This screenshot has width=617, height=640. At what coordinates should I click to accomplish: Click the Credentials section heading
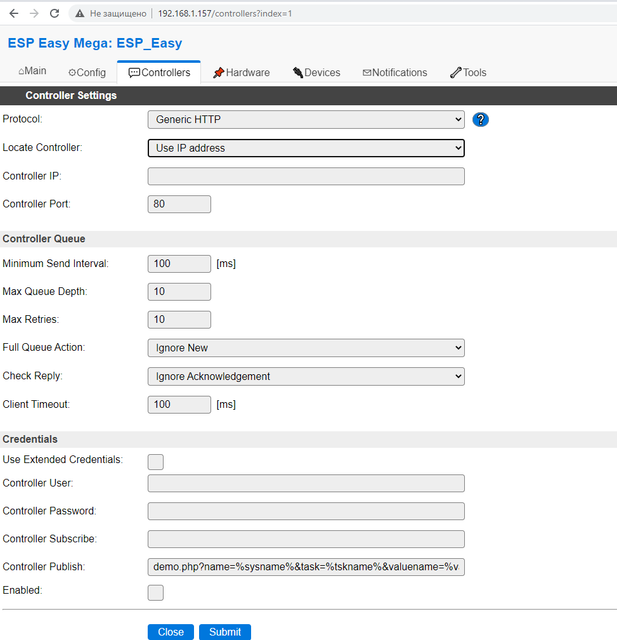[x=30, y=439]
